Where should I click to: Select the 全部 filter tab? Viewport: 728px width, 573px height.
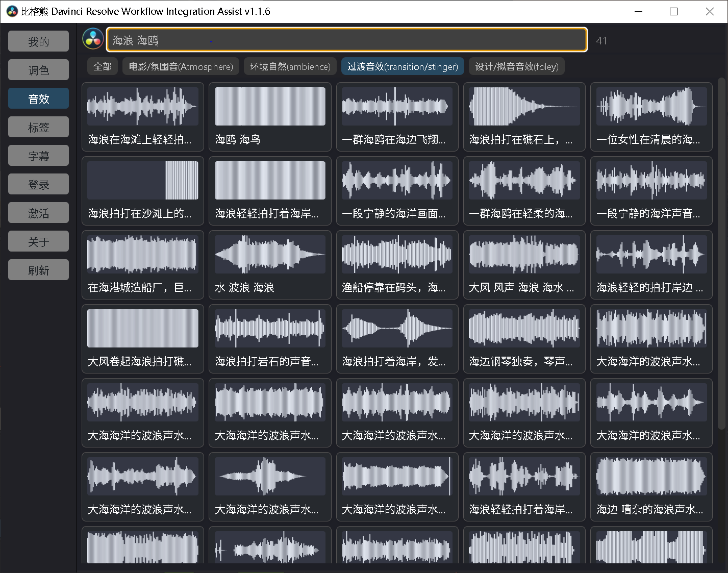(x=103, y=66)
